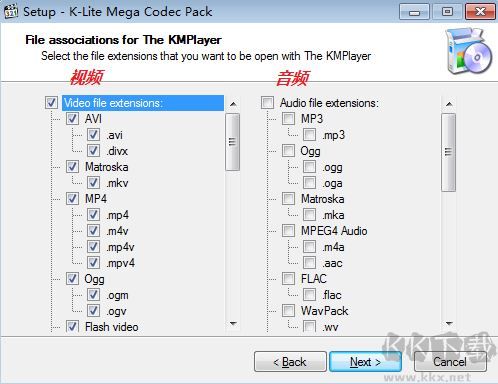Image resolution: width=498 pixels, height=384 pixels.
Task: Enable the Audio file extensions checkbox
Action: [x=267, y=103]
